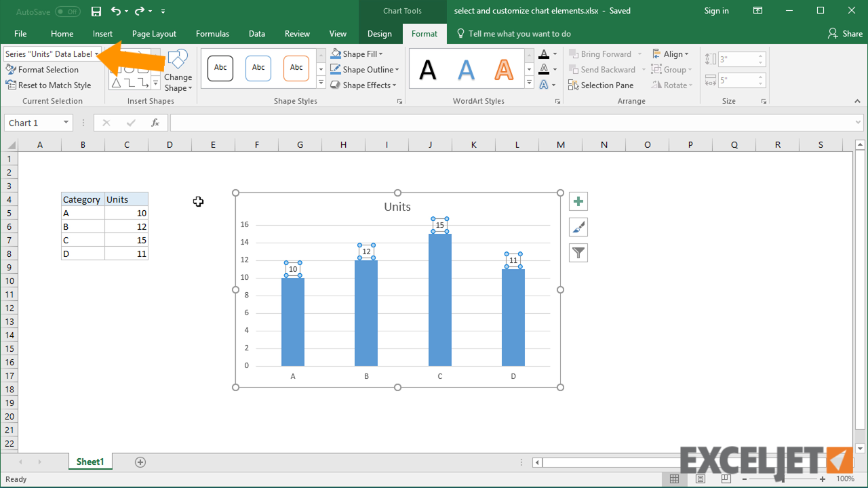
Task: Switch to Page Layout view in status bar
Action: coord(699,479)
